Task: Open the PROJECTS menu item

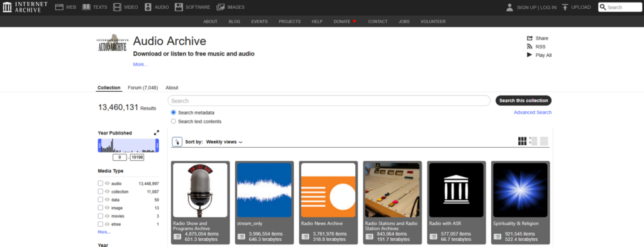Action: [x=289, y=22]
